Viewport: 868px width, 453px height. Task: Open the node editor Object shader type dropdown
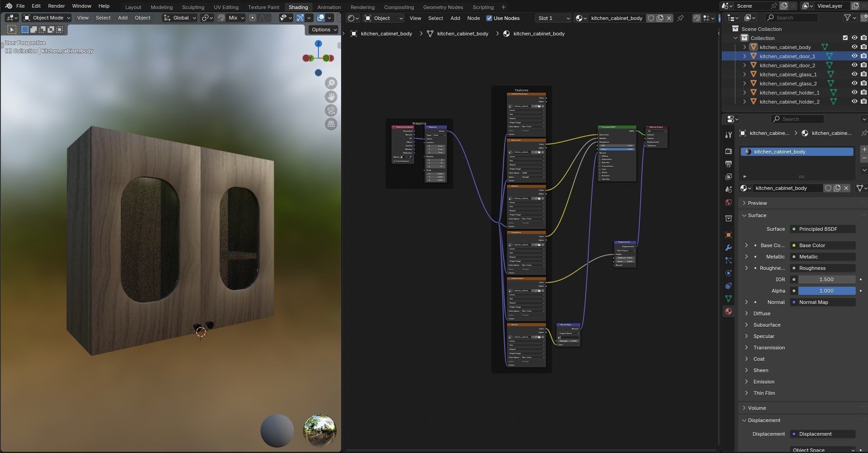pyautogui.click(x=384, y=18)
